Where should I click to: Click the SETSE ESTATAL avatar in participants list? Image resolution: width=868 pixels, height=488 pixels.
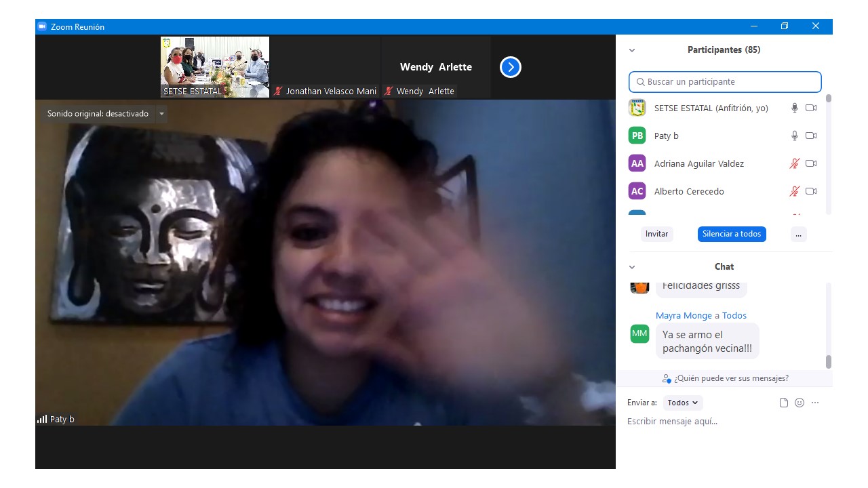637,108
